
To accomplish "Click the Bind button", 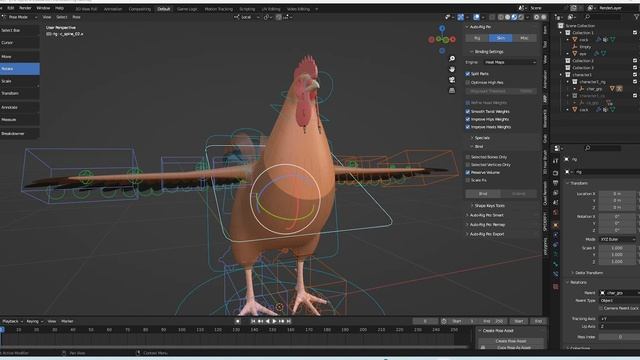I will [483, 194].
